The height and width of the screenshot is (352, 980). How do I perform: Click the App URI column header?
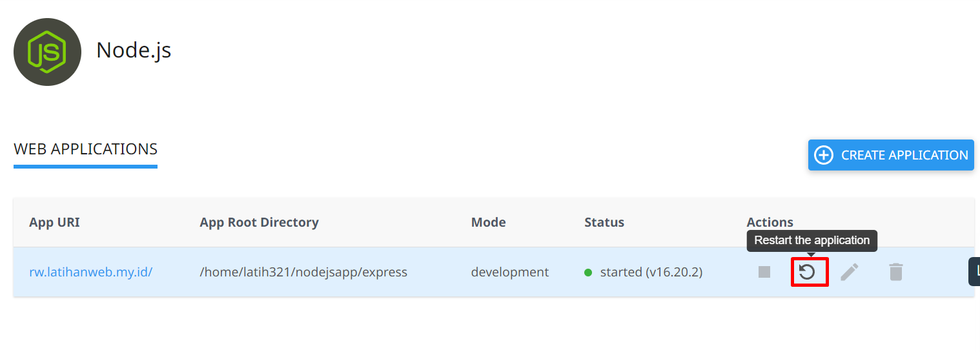pos(55,222)
